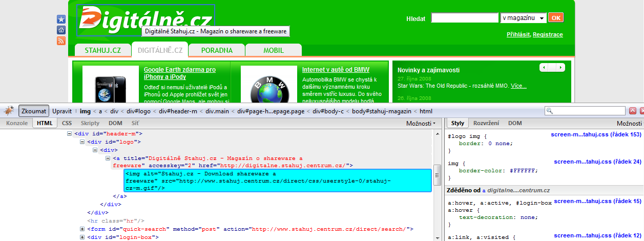Open the DOM tab in side panel

point(515,123)
